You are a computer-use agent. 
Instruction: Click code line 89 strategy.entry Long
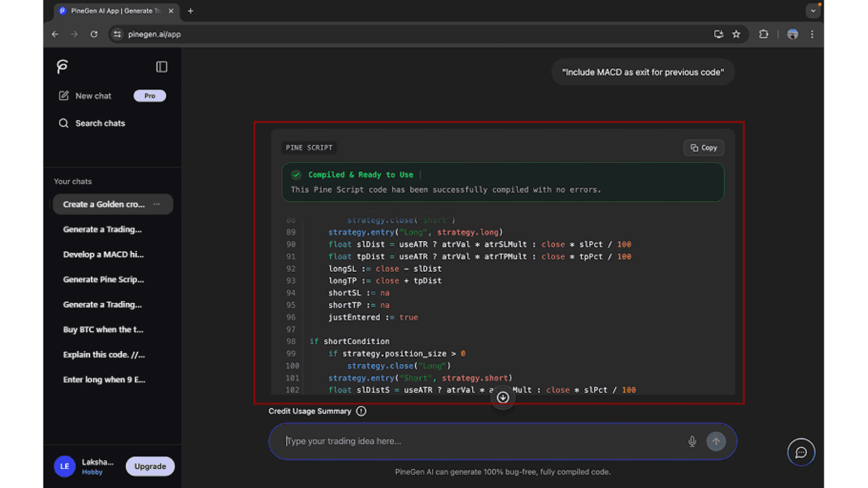416,232
